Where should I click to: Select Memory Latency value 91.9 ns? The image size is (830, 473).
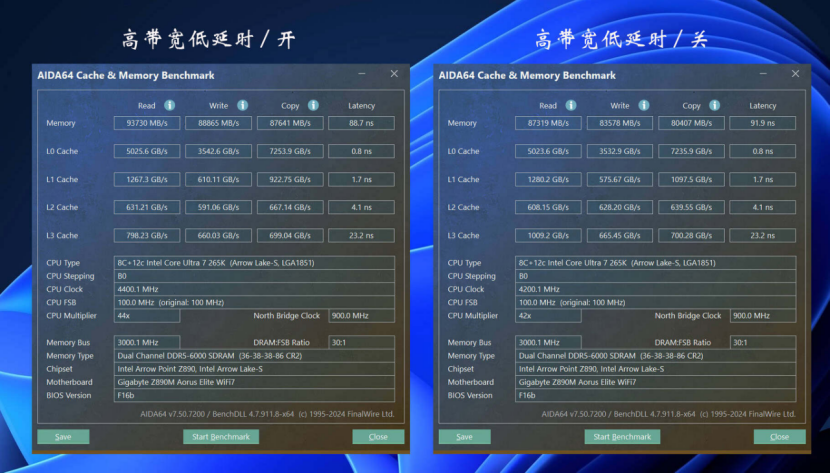(x=762, y=123)
